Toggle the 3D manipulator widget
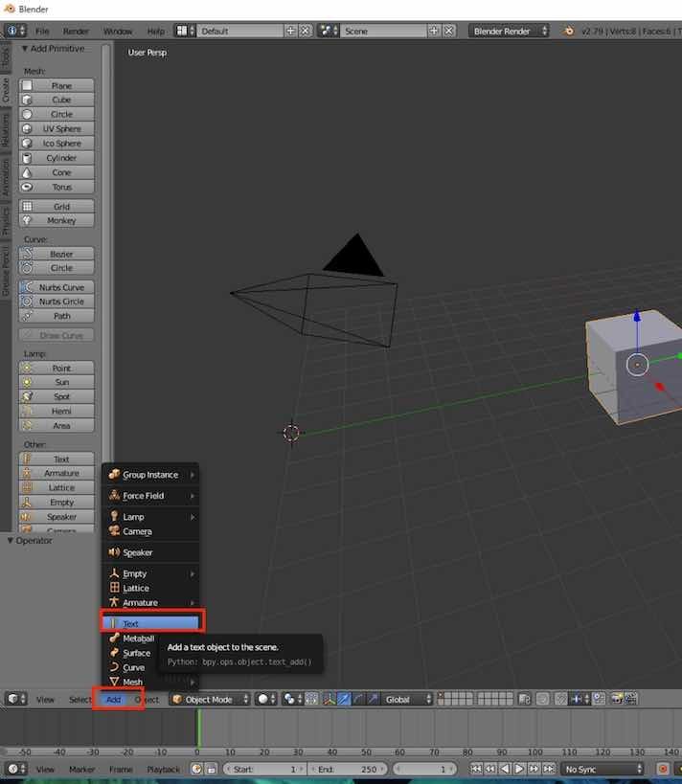This screenshot has width=682, height=784. pyautogui.click(x=330, y=699)
